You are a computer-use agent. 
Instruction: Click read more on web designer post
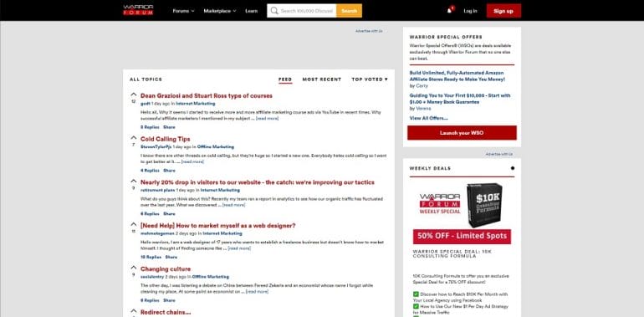point(239,248)
